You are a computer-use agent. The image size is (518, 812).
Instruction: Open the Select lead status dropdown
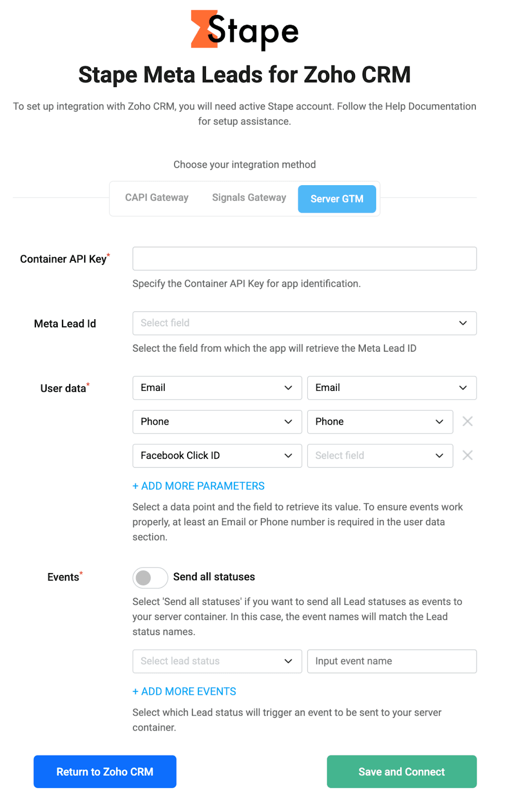click(217, 661)
